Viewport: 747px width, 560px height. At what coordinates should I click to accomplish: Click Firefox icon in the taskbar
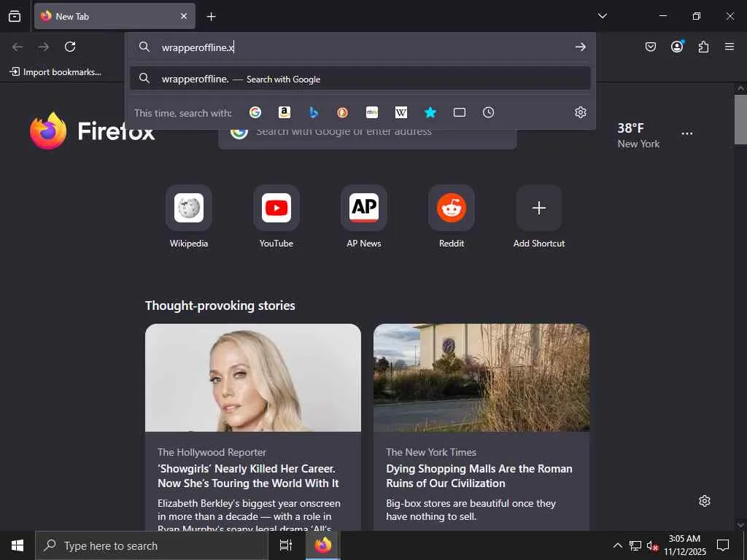point(323,545)
